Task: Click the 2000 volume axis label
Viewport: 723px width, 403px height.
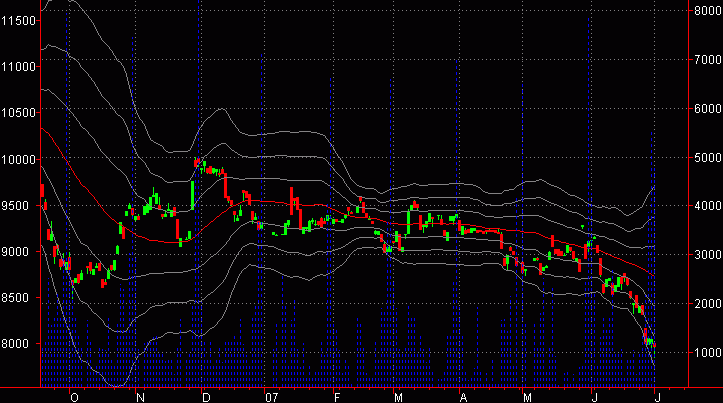Action: pyautogui.click(x=708, y=303)
